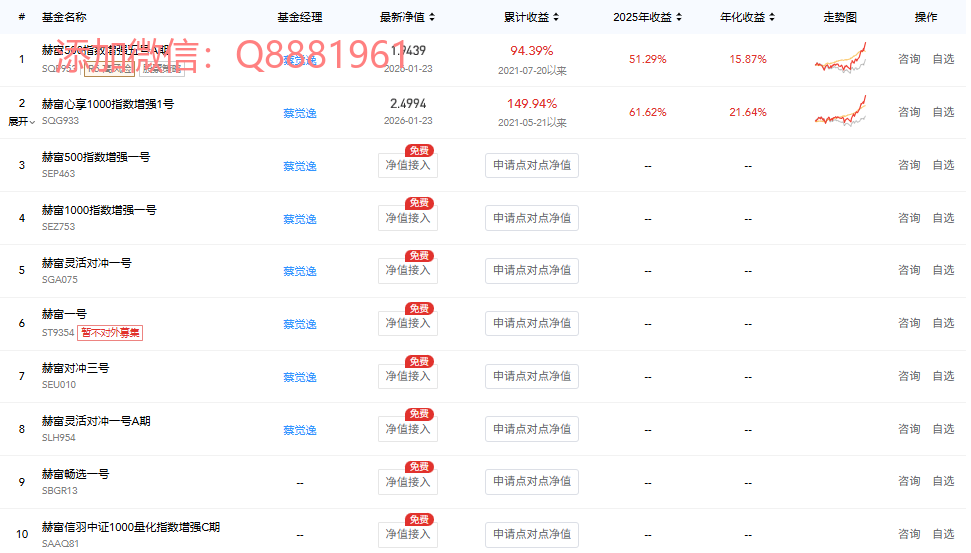The image size is (971, 553).
Task: Sort by 最新净值 column arrow
Action: [x=432, y=18]
